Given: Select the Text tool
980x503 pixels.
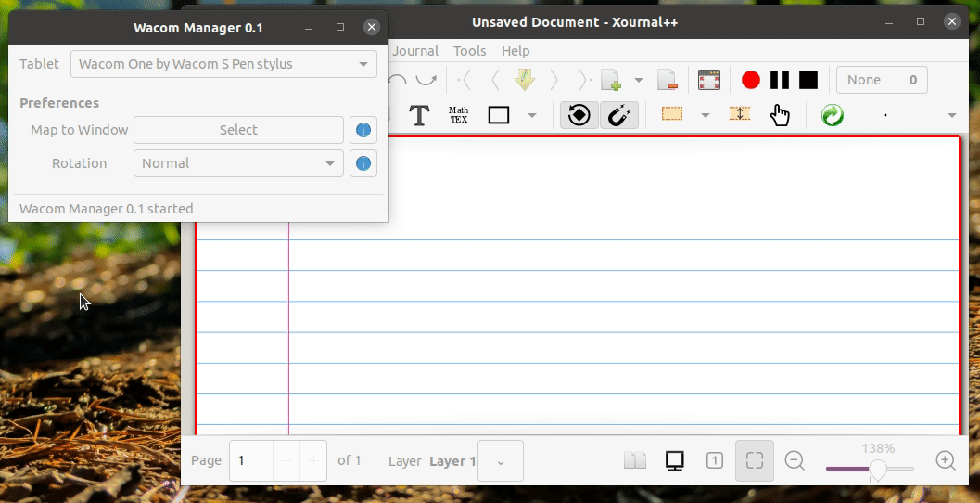Looking at the screenshot, I should pos(419,115).
